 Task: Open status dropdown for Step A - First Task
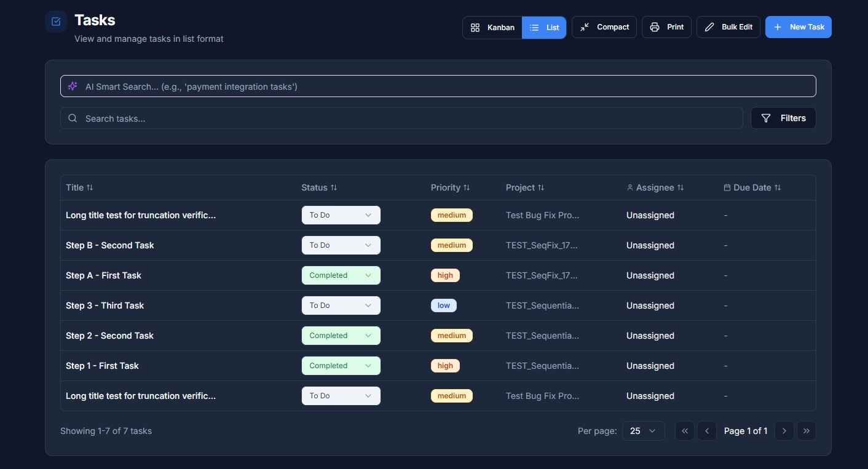[x=341, y=275]
